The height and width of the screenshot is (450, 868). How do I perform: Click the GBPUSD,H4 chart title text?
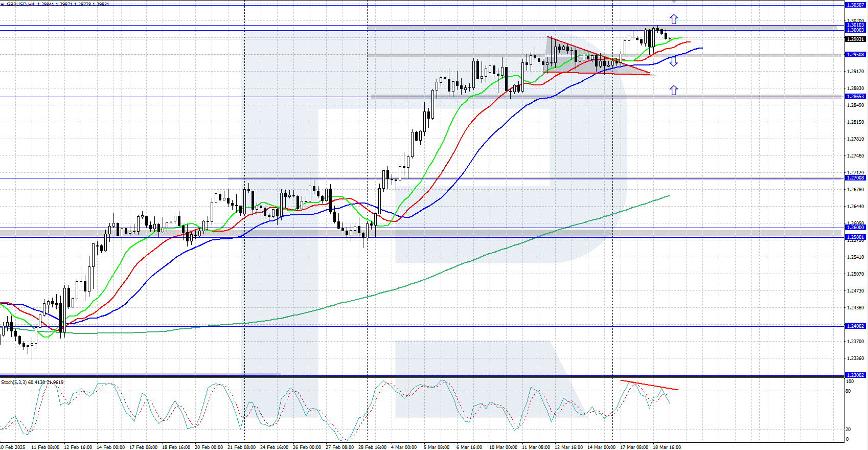(20, 4)
